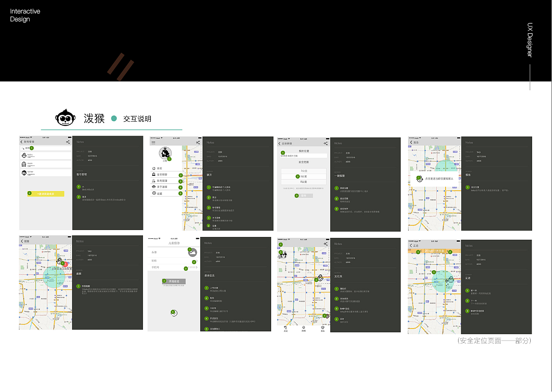
Task: Open the hamburger menu on side-menu screen
Action: [153, 143]
